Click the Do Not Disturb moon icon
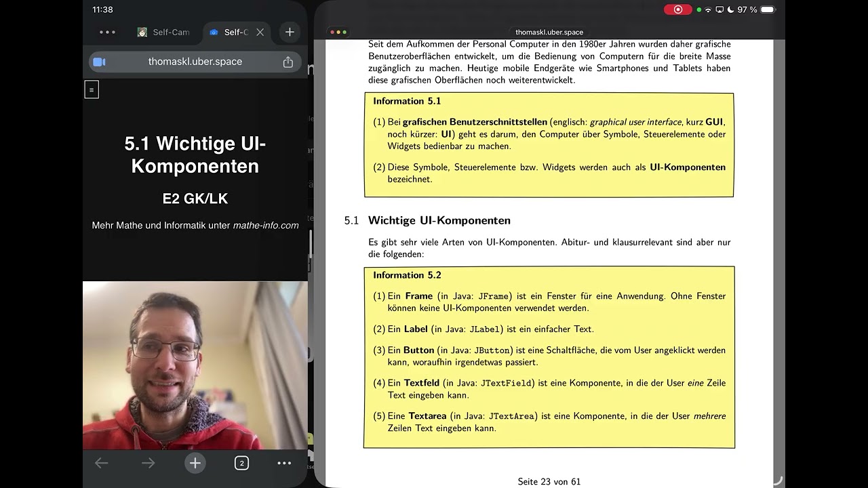This screenshot has height=488, width=868. 730,9
